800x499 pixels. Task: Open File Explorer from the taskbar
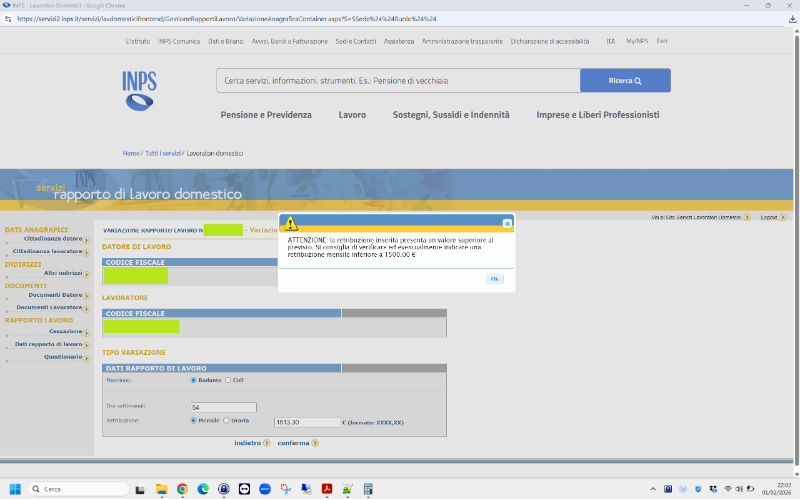click(161, 489)
